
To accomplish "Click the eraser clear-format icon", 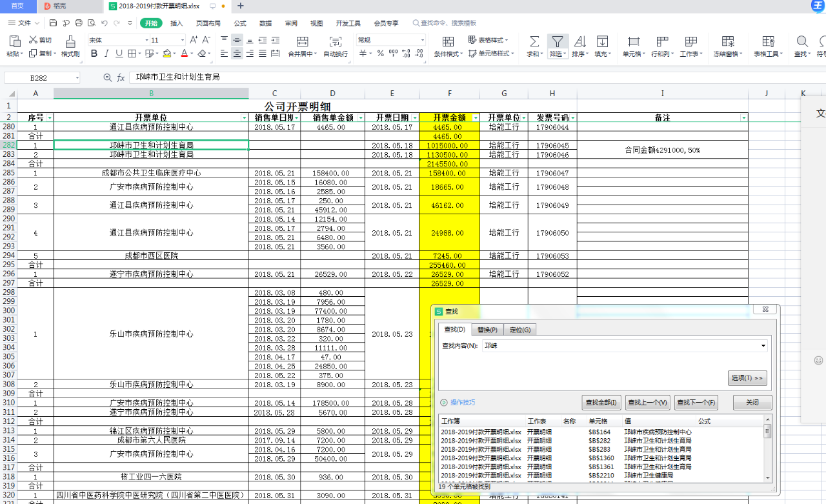I will coord(202,54).
